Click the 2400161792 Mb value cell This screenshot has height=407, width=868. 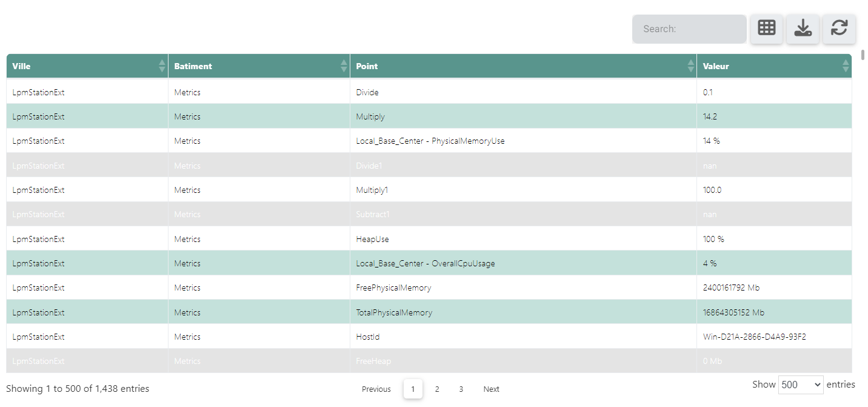coord(774,288)
